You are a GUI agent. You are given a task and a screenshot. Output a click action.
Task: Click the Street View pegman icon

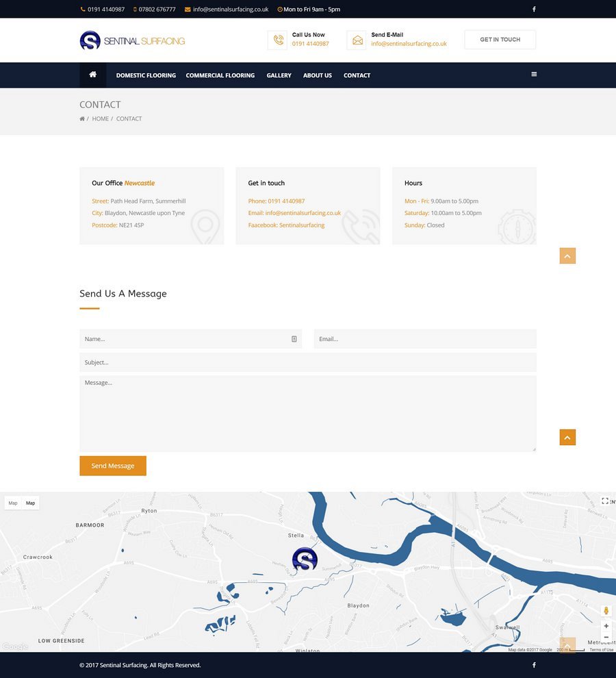click(606, 610)
